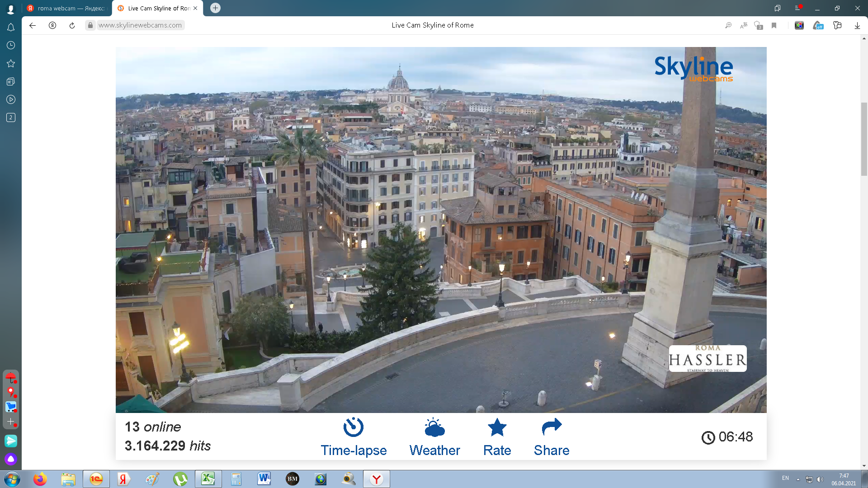Open sidebar notifications bell
Screen dimensions: 868x488
tap(11, 27)
